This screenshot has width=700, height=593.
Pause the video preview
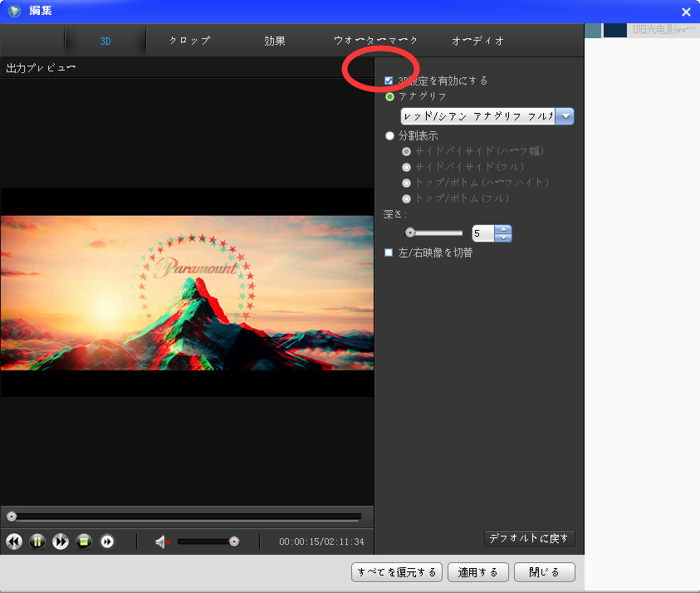tap(37, 542)
